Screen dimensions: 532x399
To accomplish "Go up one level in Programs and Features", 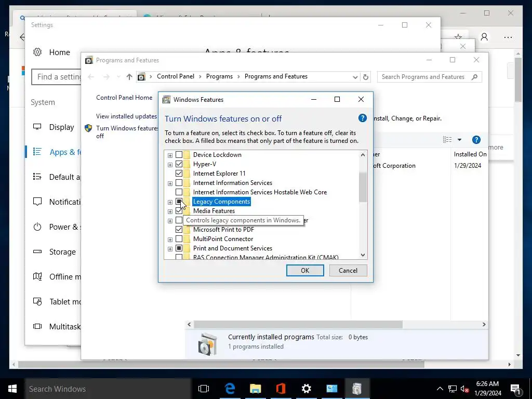I will coord(129,77).
